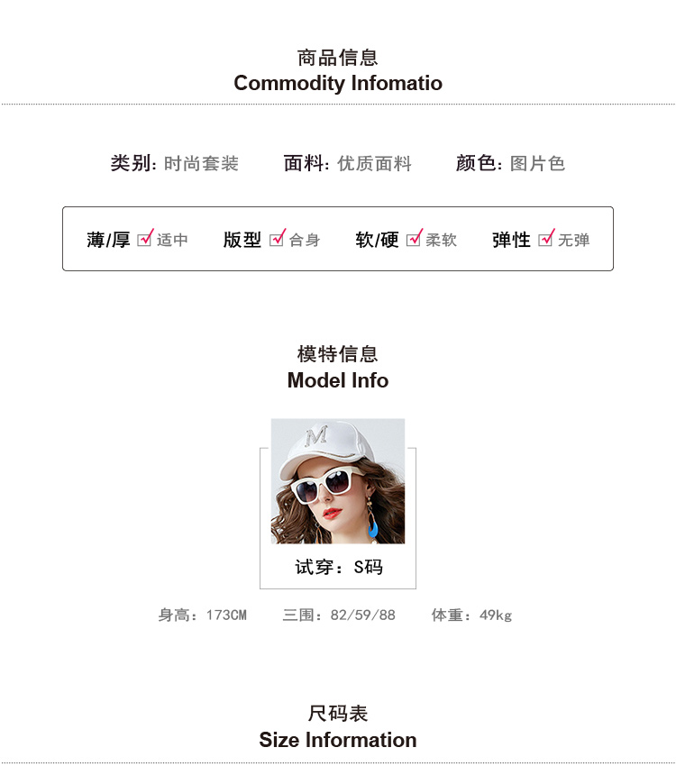Select the 图片色 color value

[x=537, y=164]
